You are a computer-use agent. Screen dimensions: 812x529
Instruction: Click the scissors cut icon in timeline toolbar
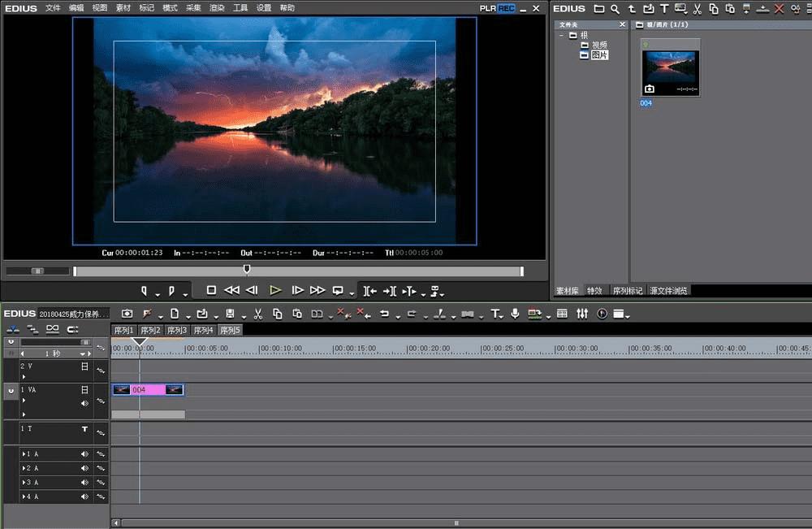pyautogui.click(x=258, y=314)
